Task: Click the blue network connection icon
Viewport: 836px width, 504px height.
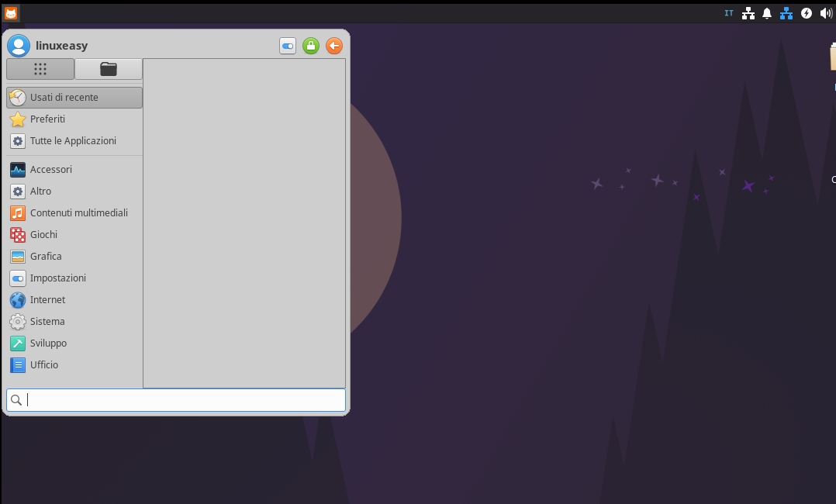Action: click(x=786, y=13)
